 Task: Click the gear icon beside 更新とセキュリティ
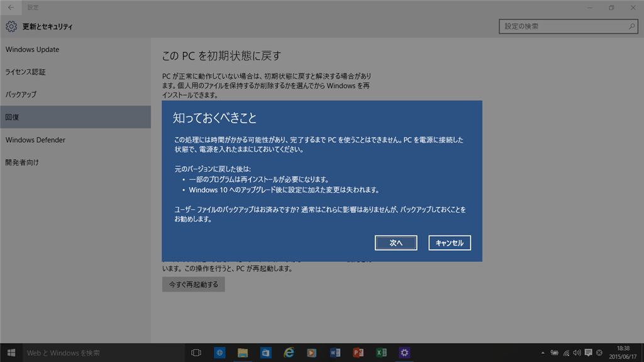click(x=11, y=26)
